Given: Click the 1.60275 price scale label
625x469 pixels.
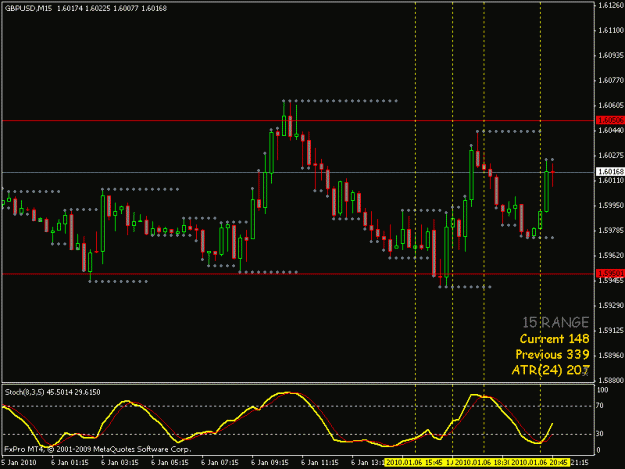Looking at the screenshot, I should (x=610, y=155).
